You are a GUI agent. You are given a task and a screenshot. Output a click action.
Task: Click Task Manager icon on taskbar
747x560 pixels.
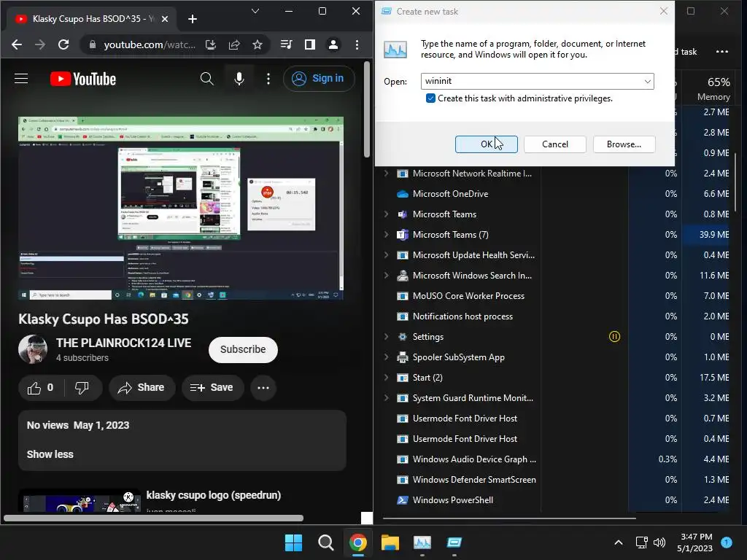[422, 542]
